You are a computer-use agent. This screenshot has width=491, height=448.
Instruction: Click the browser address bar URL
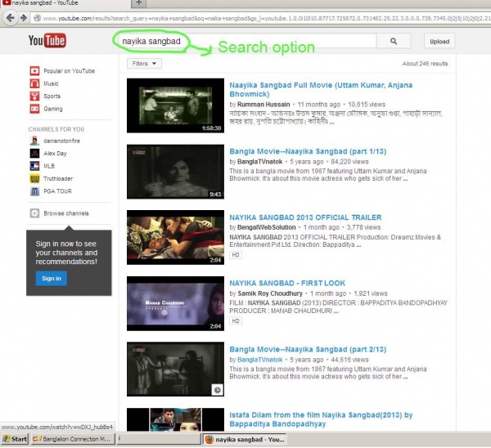pos(266,18)
